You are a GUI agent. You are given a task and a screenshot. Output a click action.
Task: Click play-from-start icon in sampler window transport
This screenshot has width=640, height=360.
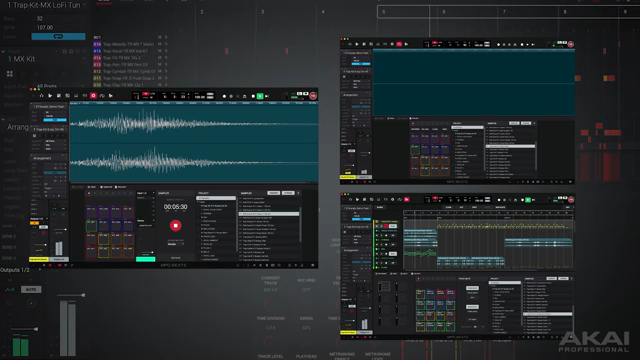click(267, 96)
